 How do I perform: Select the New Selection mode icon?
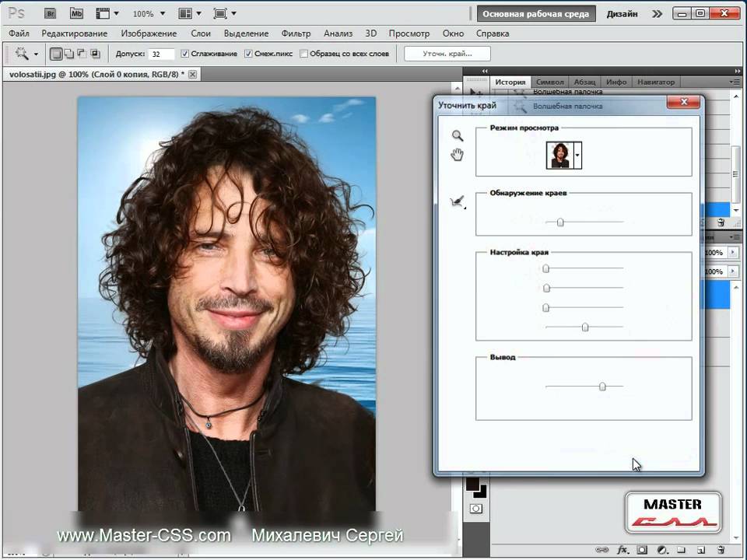point(56,54)
